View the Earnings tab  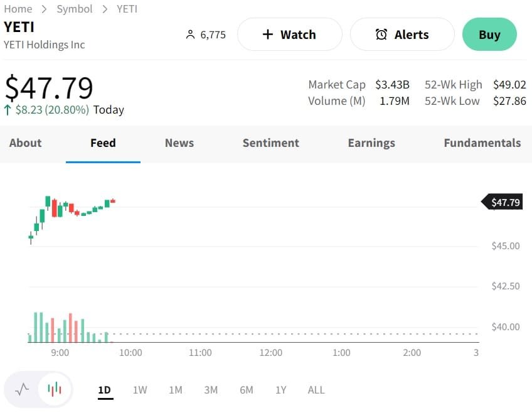pos(371,143)
